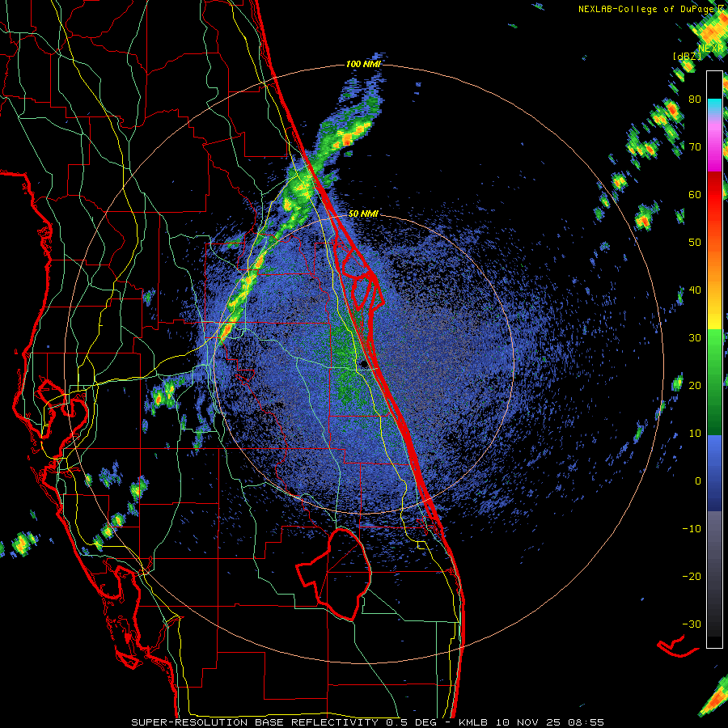Click "SUPER-RESOLUTION BASE REFLECTIVITY" in the caption
This screenshot has height=728, width=728.
(x=255, y=722)
